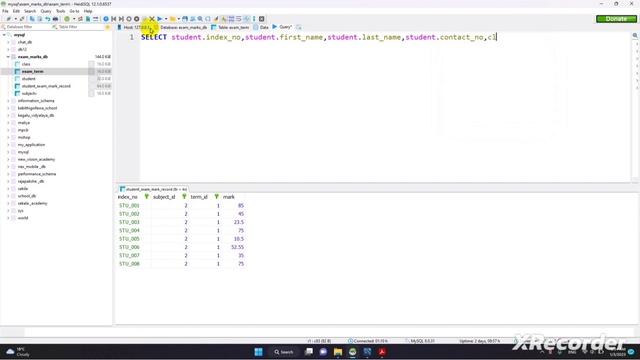640x360 pixels.
Task: Jump to last row toolbar icon
Action: click(x=121, y=19)
